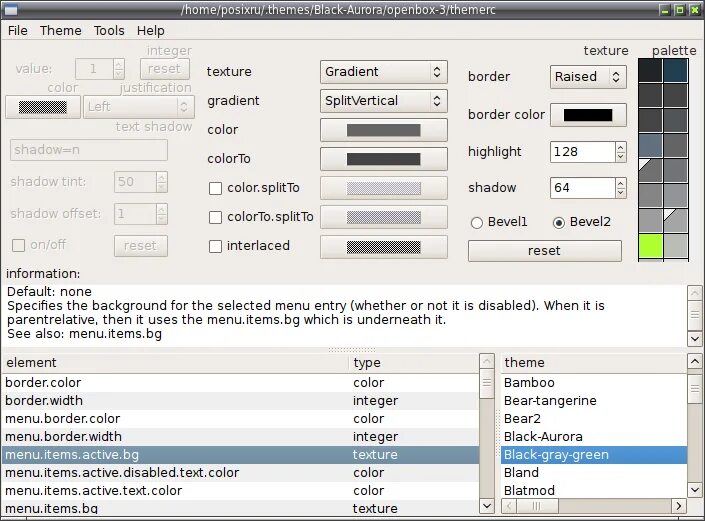Open the File menu
This screenshot has width=705, height=521.
tap(18, 31)
